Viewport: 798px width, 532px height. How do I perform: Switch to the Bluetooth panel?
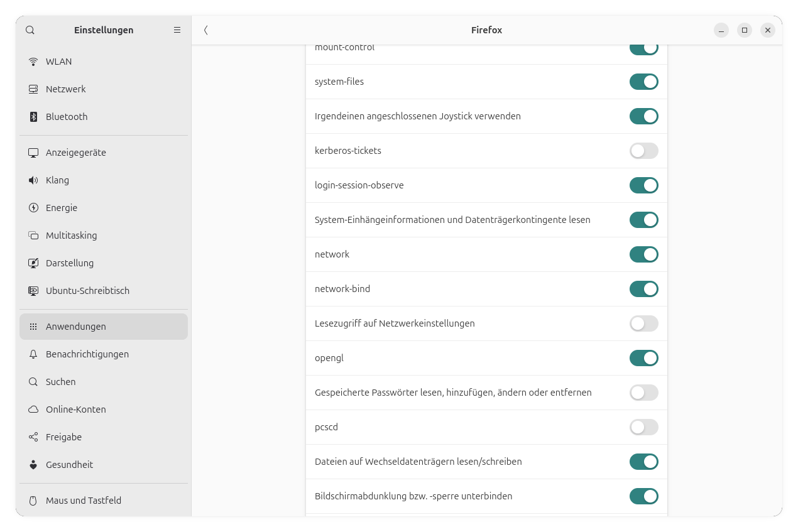(104, 117)
